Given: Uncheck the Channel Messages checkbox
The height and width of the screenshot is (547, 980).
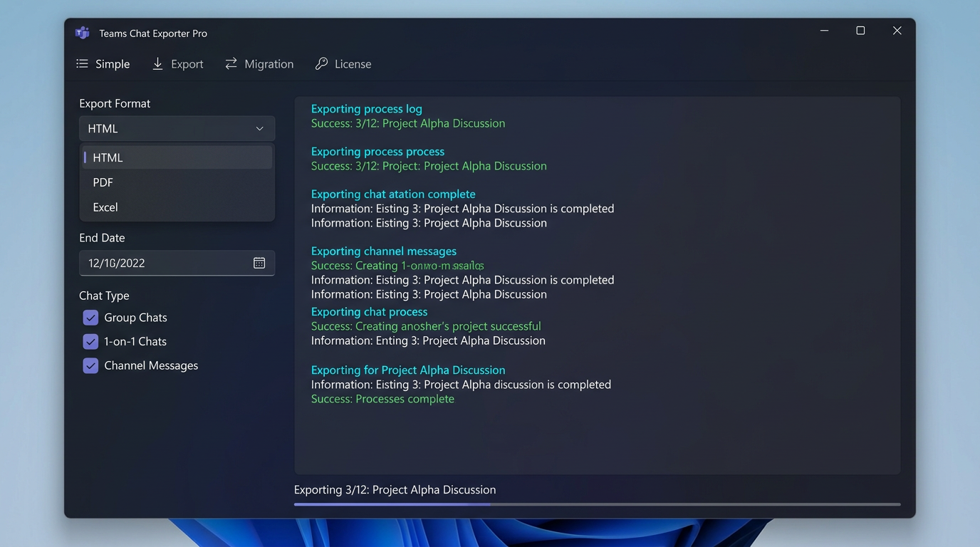Looking at the screenshot, I should [90, 366].
